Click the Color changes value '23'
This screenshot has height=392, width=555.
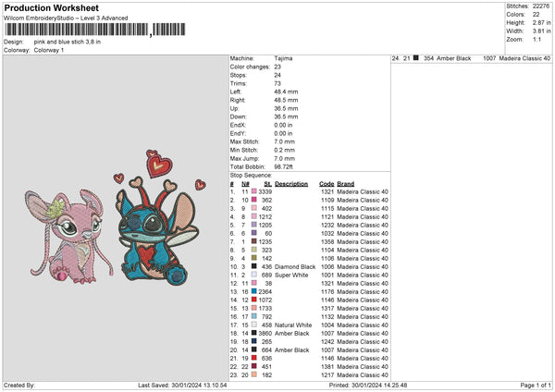pos(277,67)
